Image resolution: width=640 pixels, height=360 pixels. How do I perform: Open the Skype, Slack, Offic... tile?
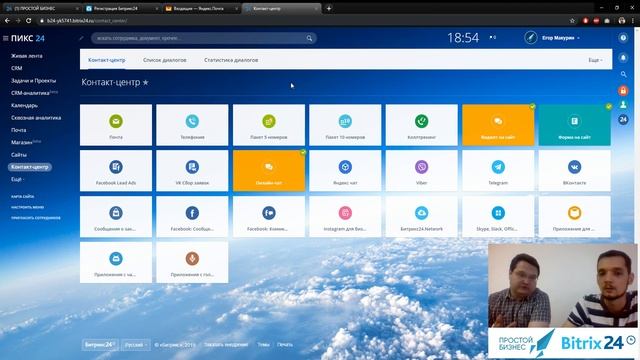pos(498,217)
